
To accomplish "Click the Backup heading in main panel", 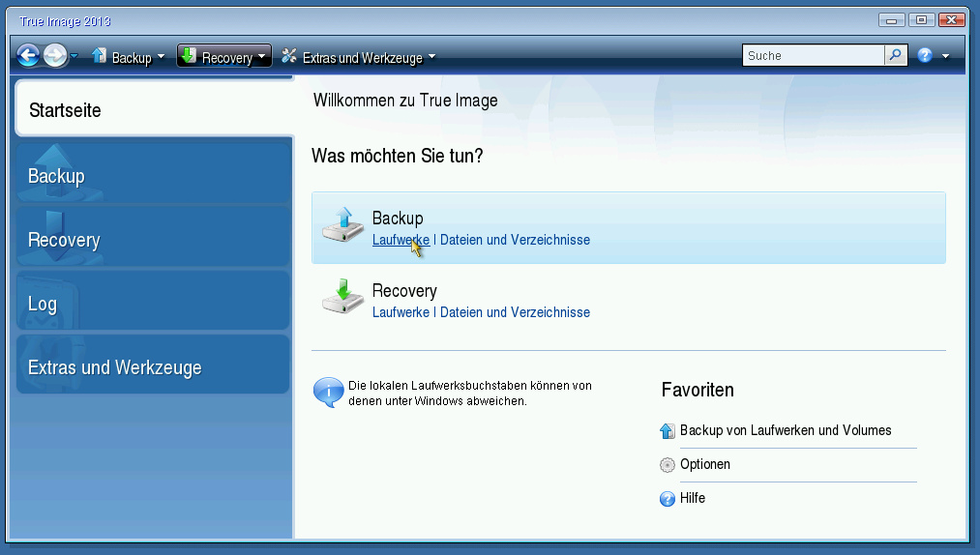I will [398, 219].
